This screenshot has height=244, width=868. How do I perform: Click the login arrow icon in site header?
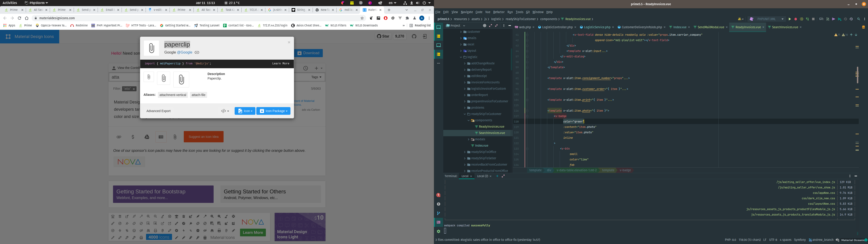[425, 36]
